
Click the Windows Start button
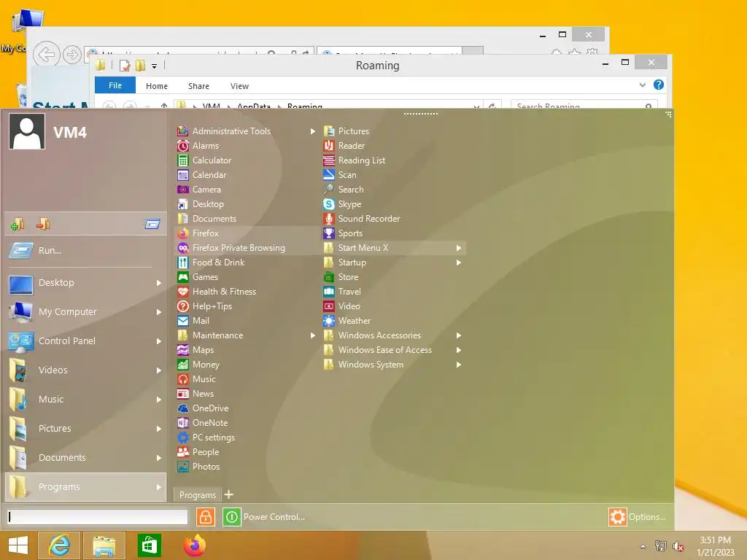pos(18,545)
